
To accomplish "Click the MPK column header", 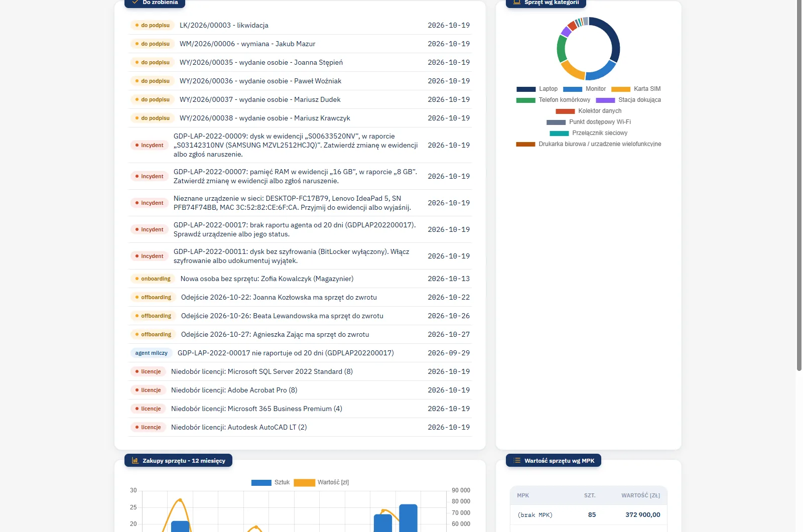I will [523, 495].
